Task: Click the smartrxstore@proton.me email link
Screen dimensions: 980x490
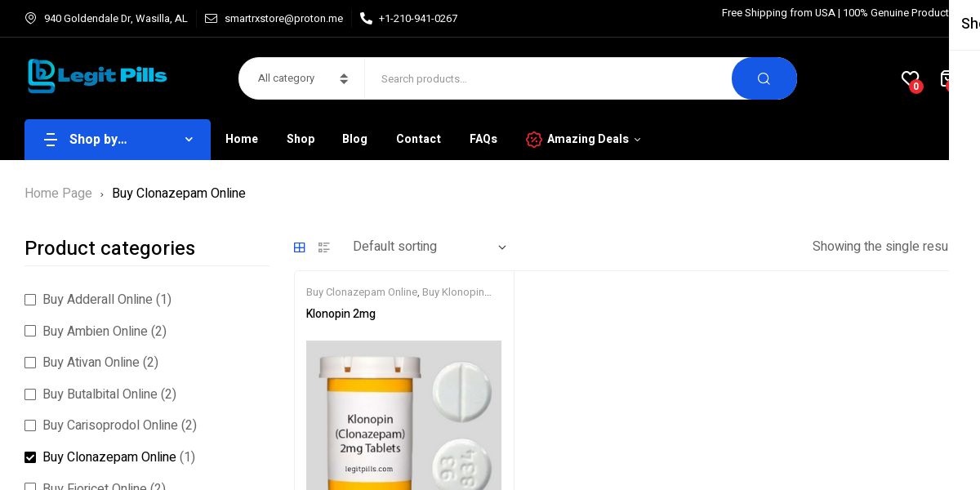Action: click(x=283, y=18)
